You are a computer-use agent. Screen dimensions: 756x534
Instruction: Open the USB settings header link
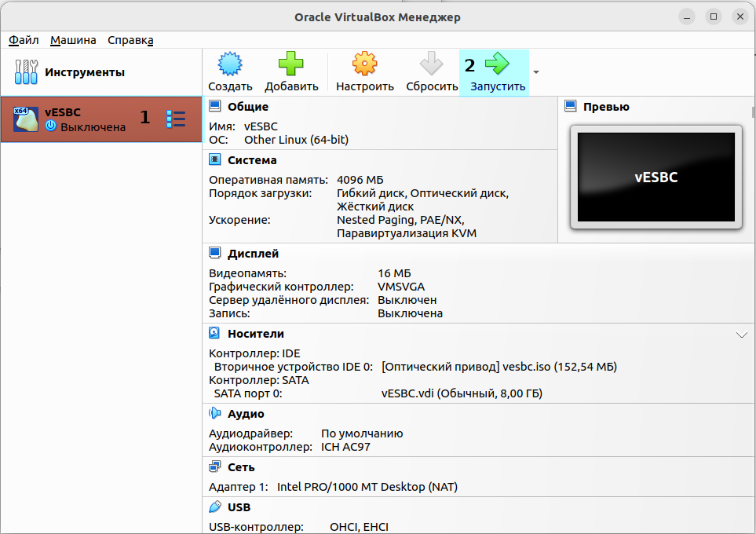(x=239, y=507)
